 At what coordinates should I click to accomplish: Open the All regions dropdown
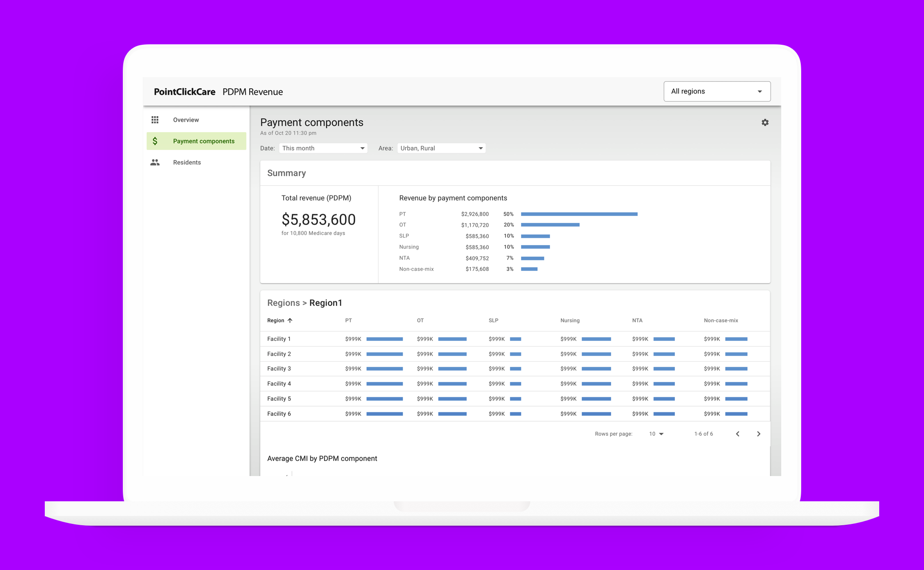coord(717,91)
